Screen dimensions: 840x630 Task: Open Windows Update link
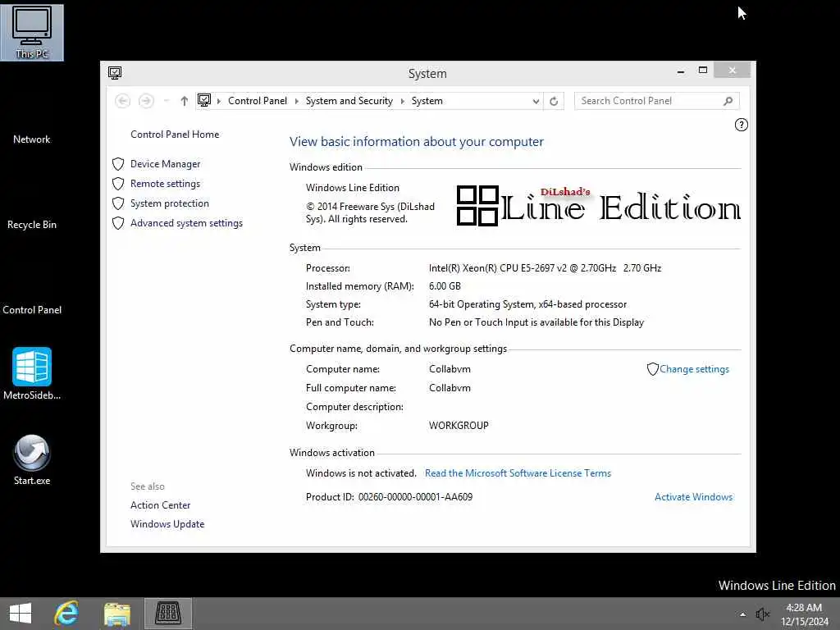[167, 524]
